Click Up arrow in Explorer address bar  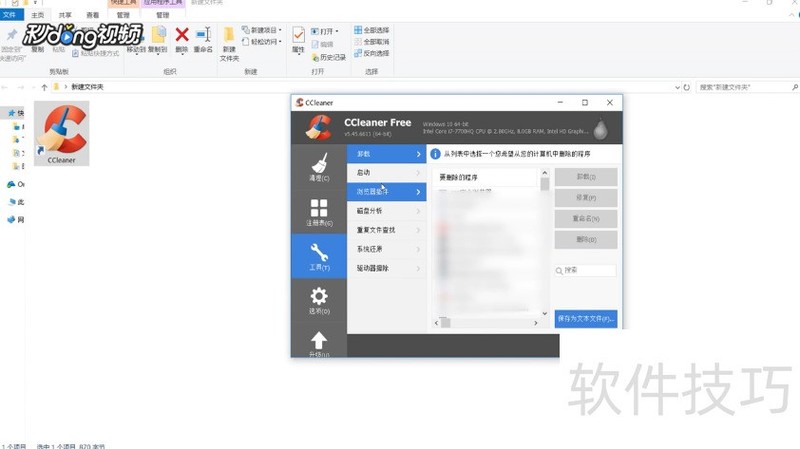[x=44, y=87]
